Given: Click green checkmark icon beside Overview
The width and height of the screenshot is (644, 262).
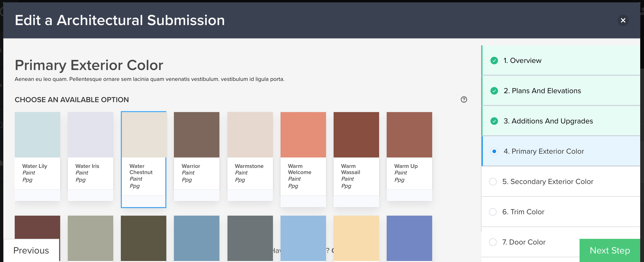Looking at the screenshot, I should pyautogui.click(x=494, y=61).
